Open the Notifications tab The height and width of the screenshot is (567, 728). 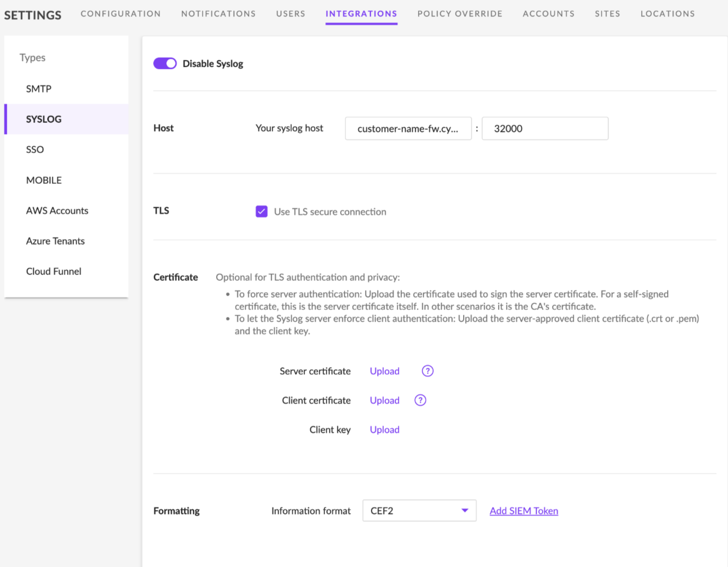pyautogui.click(x=218, y=14)
